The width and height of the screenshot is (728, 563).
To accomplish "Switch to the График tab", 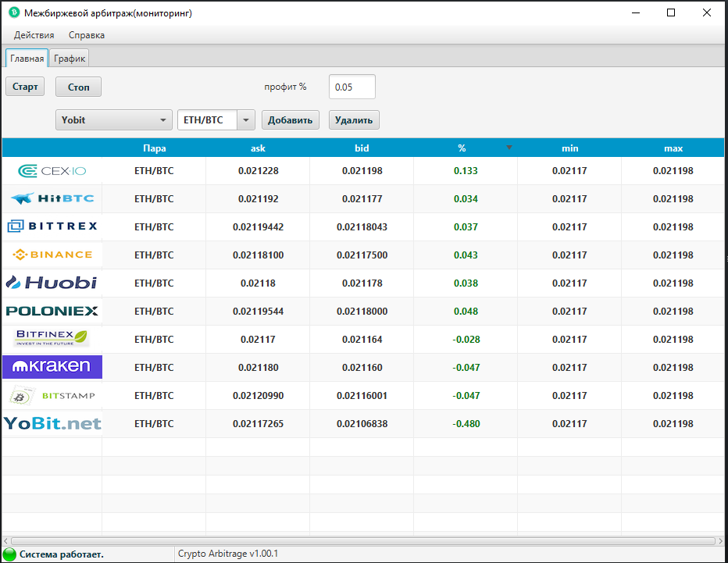I will click(x=70, y=59).
